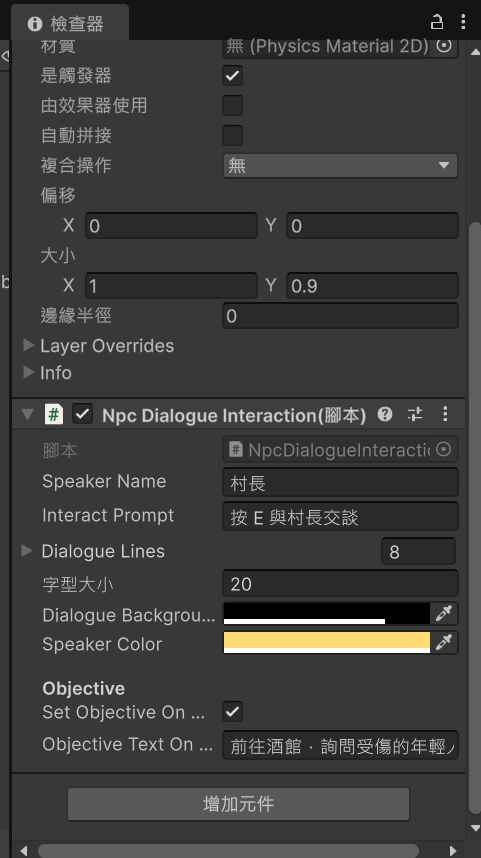481x858 pixels.
Task: Open the script object picker for NpcDialogueInteraction
Action: pyautogui.click(x=444, y=450)
